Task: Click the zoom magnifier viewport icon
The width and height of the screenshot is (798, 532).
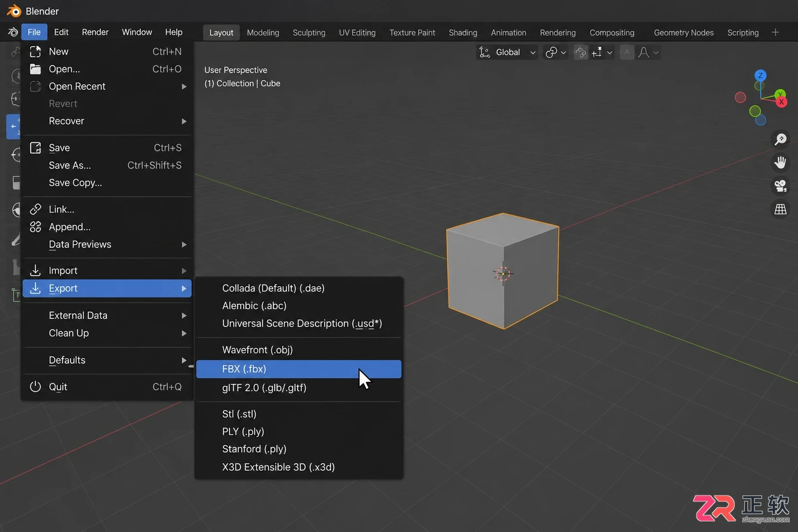Action: click(780, 139)
